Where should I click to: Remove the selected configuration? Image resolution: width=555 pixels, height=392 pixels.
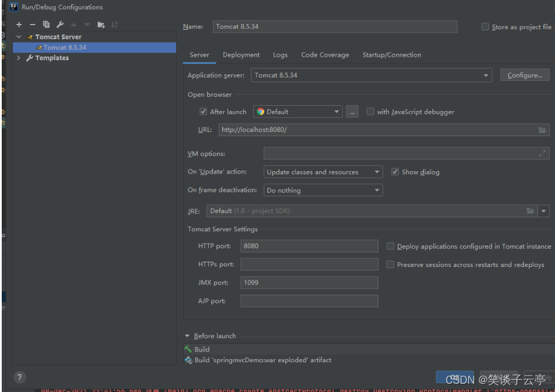[33, 25]
